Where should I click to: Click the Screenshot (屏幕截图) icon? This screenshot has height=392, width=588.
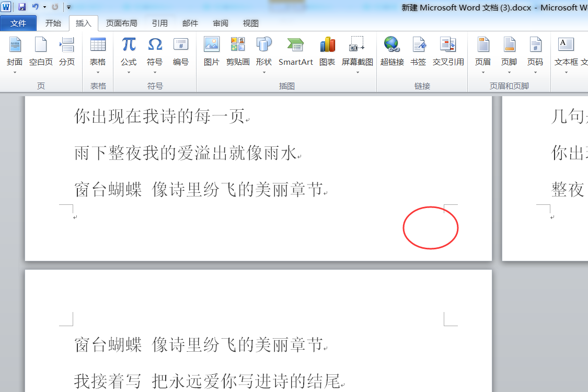click(357, 44)
